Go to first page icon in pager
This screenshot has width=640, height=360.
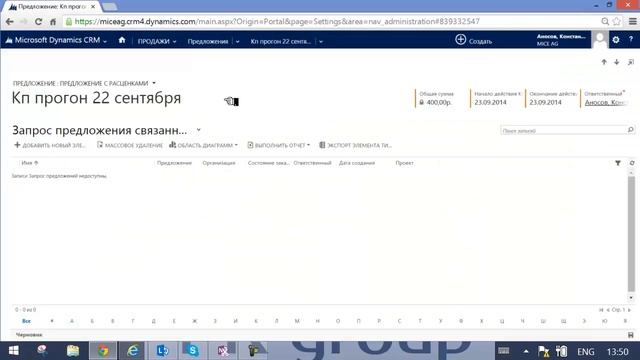pyautogui.click(x=601, y=310)
